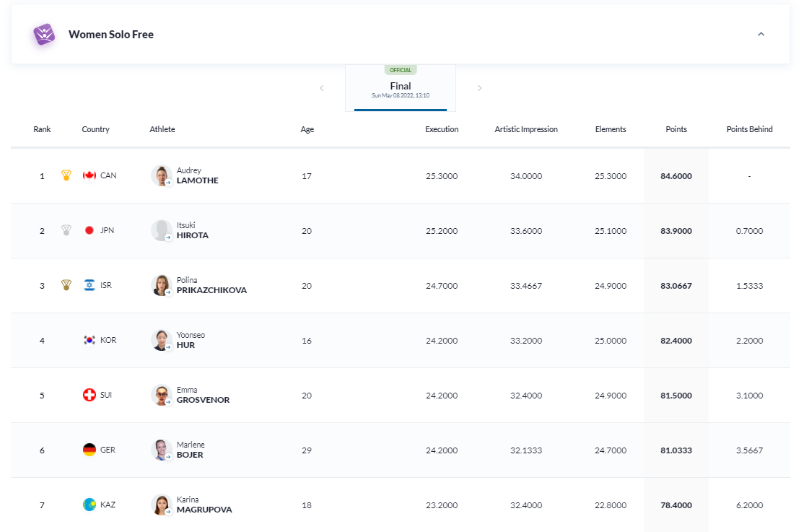Screen dimensions: 809x532
Task: Click the bronze medal icon for rank 3
Action: point(66,285)
